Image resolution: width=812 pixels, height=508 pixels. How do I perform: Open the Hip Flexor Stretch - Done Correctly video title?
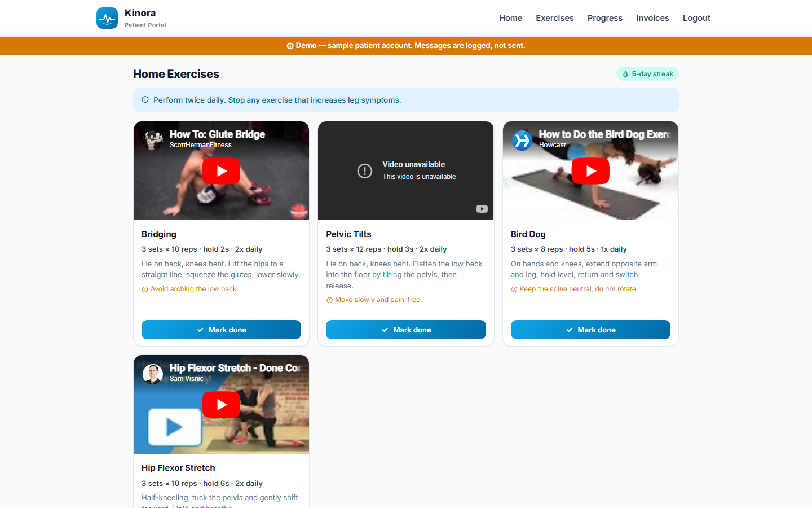pyautogui.click(x=235, y=368)
